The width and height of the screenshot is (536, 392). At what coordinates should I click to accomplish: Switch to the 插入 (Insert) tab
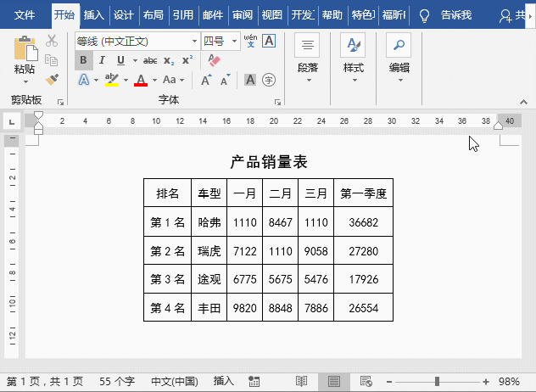[x=93, y=15]
